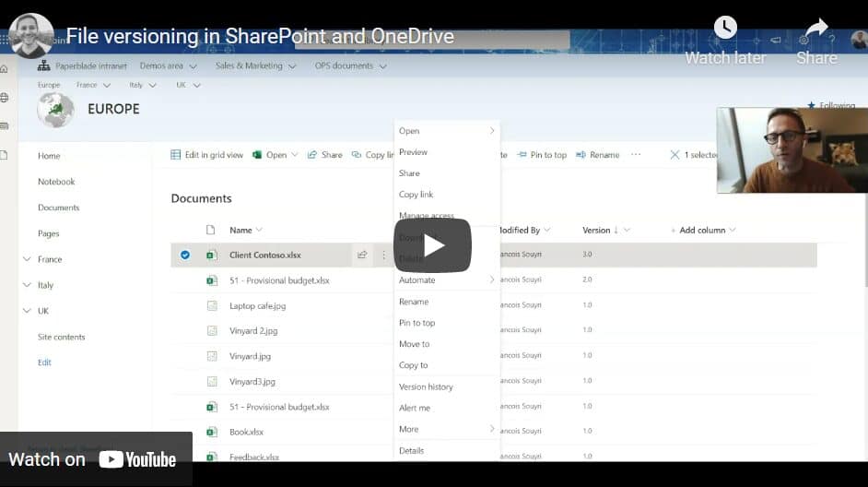This screenshot has width=868, height=487.
Task: Toggle the Following star button
Action: click(x=812, y=106)
